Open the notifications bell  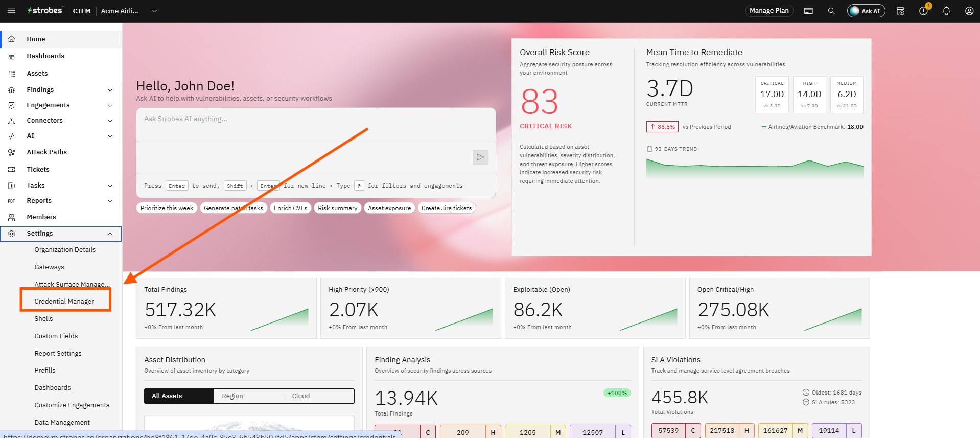[946, 11]
